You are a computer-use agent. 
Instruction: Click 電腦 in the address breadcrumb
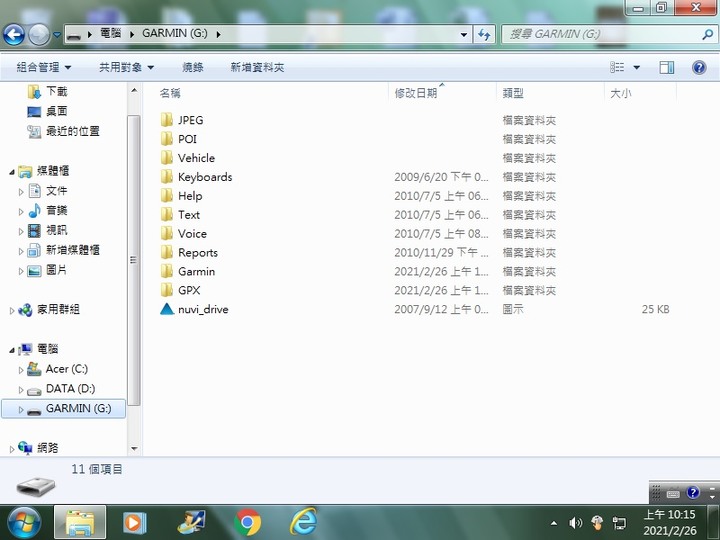(x=110, y=34)
